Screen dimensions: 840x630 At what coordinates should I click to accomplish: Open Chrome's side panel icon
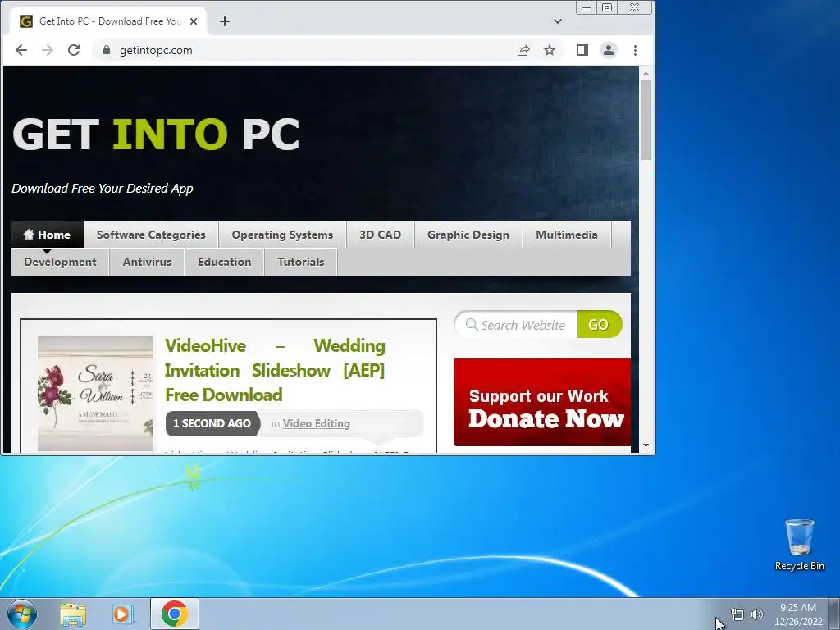click(x=582, y=50)
